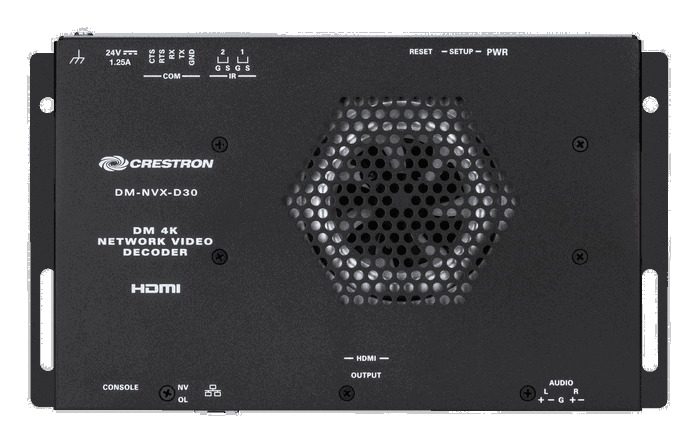Click the SETUP label
The image size is (699, 446).
[x=461, y=52]
